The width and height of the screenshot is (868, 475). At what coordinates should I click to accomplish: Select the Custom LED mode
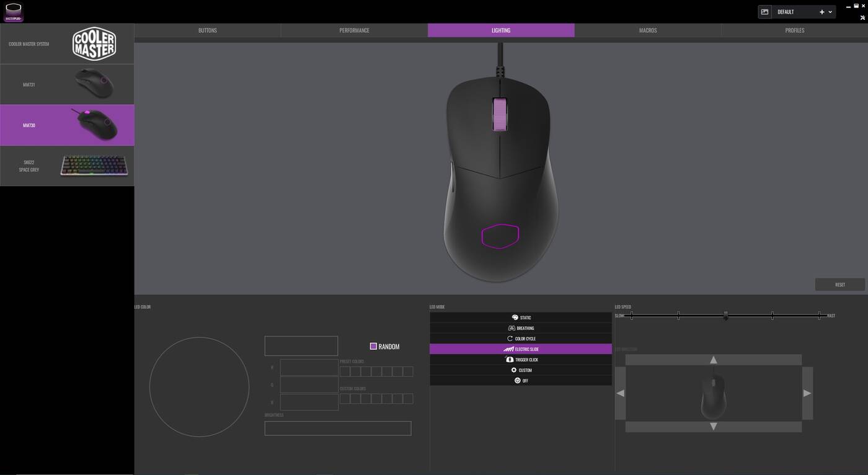coord(520,370)
